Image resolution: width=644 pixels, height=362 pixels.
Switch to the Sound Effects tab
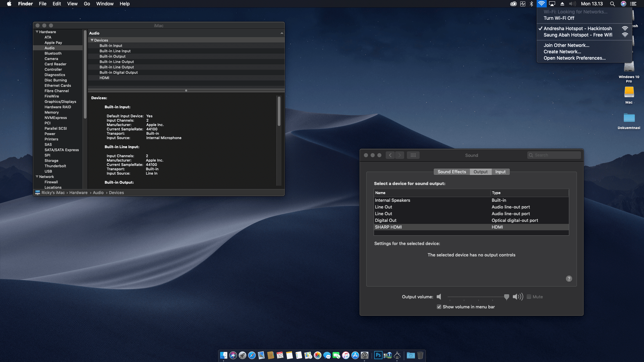[x=451, y=172]
